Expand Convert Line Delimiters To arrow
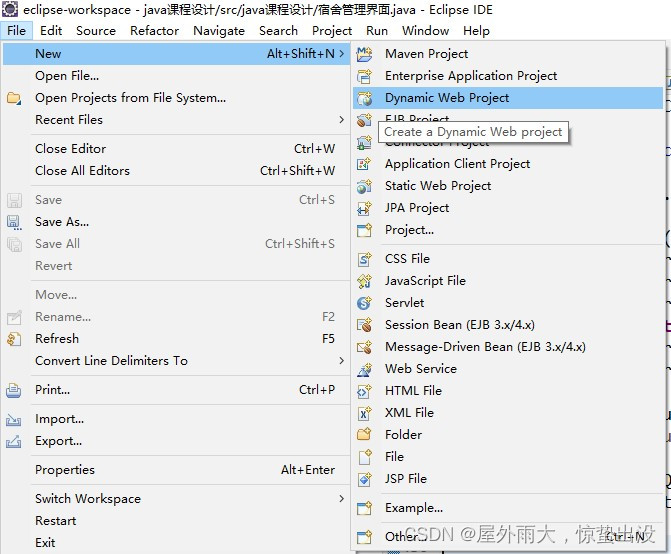This screenshot has height=554, width=671. click(341, 361)
